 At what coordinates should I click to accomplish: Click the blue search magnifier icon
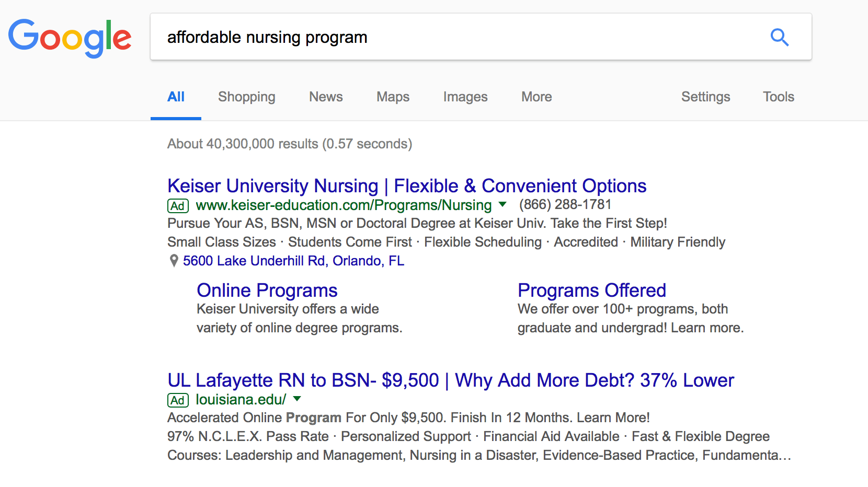[780, 37]
